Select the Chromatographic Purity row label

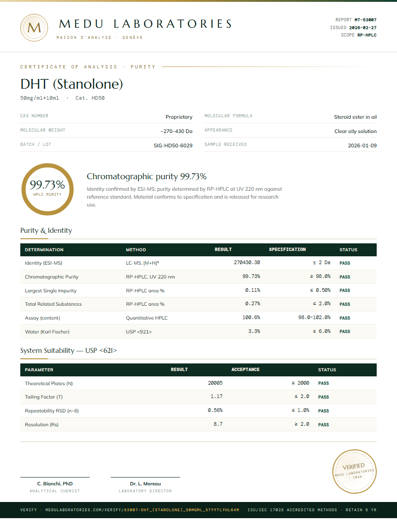tap(52, 277)
